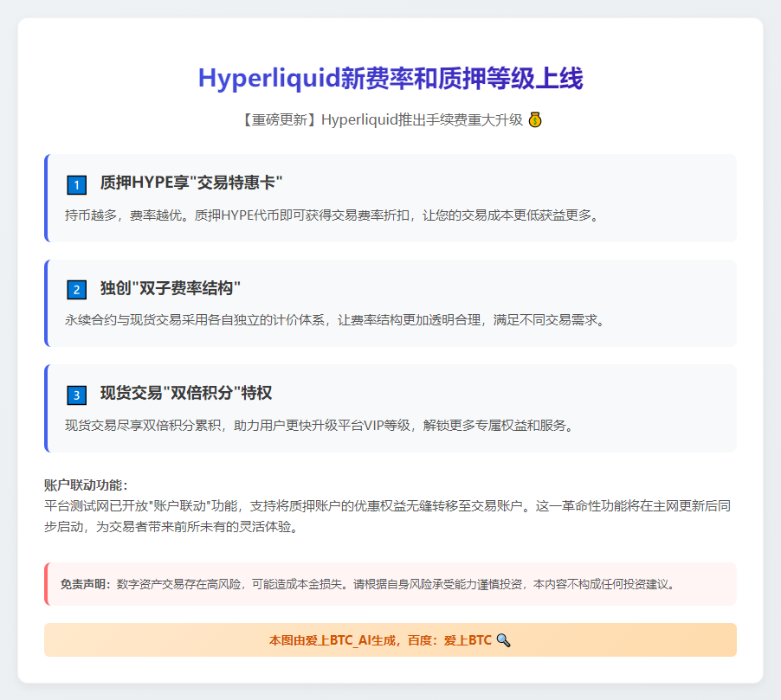Click heading '质押HYPE享"交易特惠卡"'

coord(191,183)
